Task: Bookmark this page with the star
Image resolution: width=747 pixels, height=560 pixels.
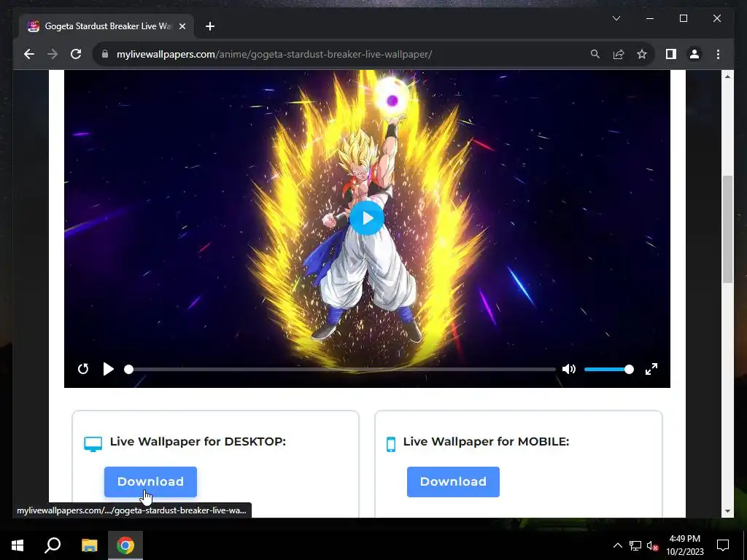Action: 642,54
